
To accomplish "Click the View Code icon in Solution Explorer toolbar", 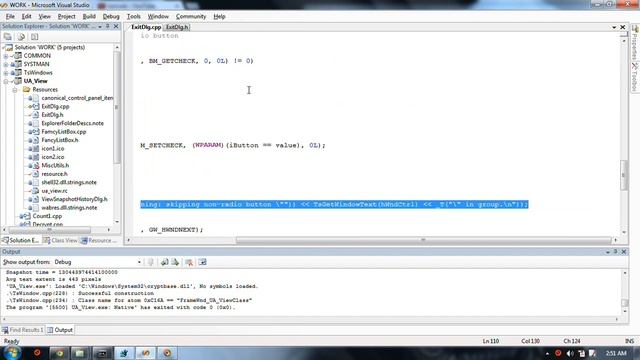I will point(35,37).
